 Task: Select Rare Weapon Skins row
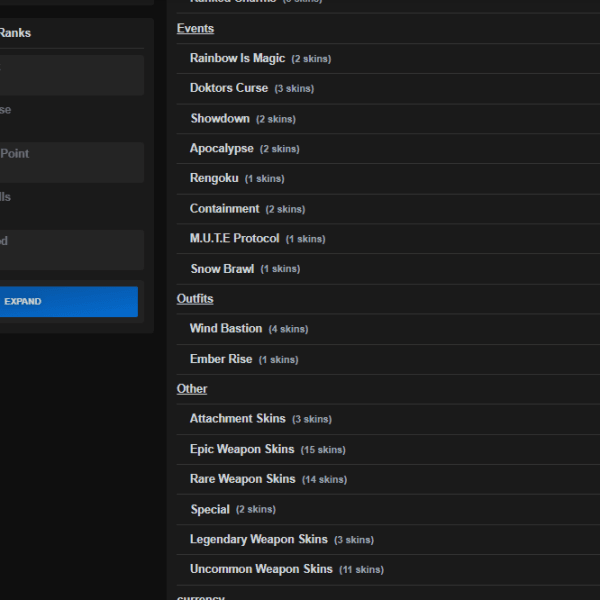[x=388, y=479]
